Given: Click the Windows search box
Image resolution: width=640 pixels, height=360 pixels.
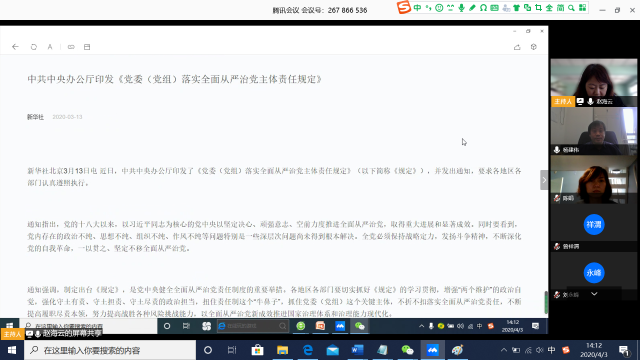Looking at the screenshot, I should (x=110, y=350).
